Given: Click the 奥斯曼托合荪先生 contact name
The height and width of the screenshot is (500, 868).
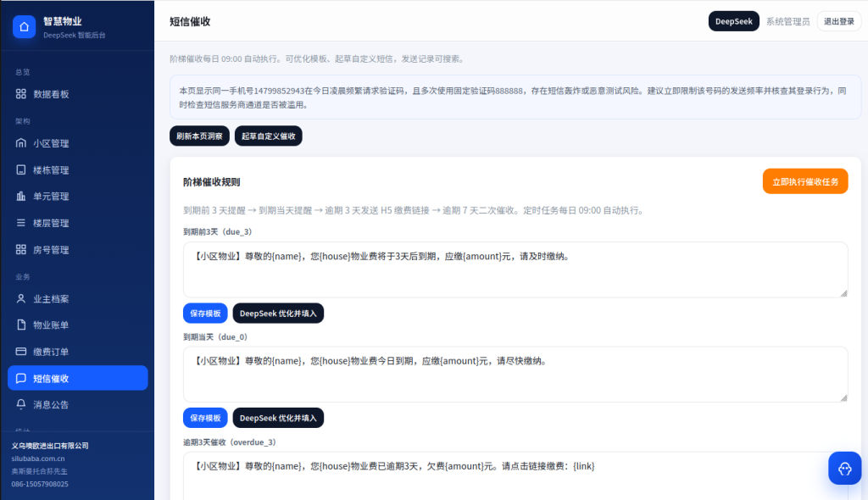Looking at the screenshot, I should point(39,471).
